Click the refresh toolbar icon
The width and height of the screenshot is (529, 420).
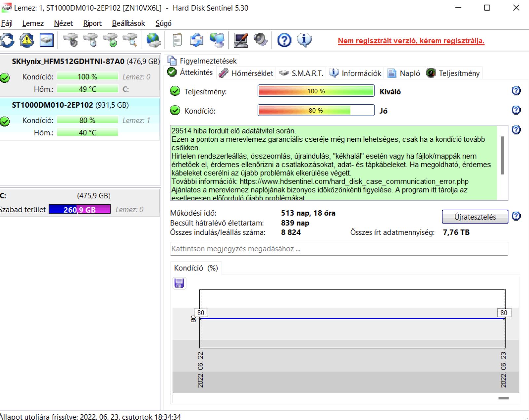7,40
